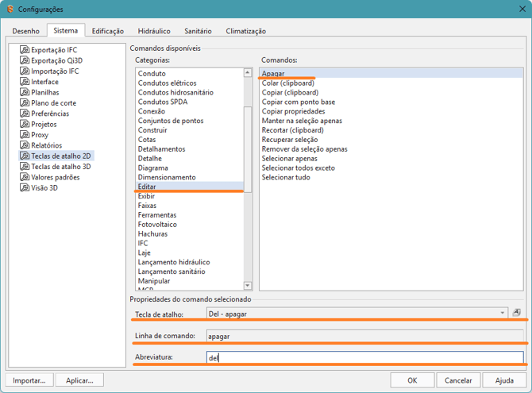Click the icon next to Visão 3D
This screenshot has height=393, width=532.
click(25, 187)
